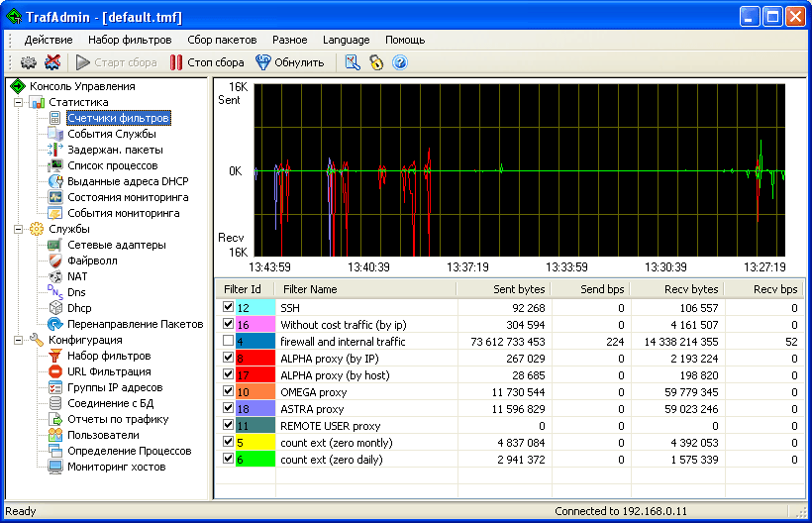Select NAT in the services tree
Viewport: 812px width, 523px height.
click(x=77, y=276)
